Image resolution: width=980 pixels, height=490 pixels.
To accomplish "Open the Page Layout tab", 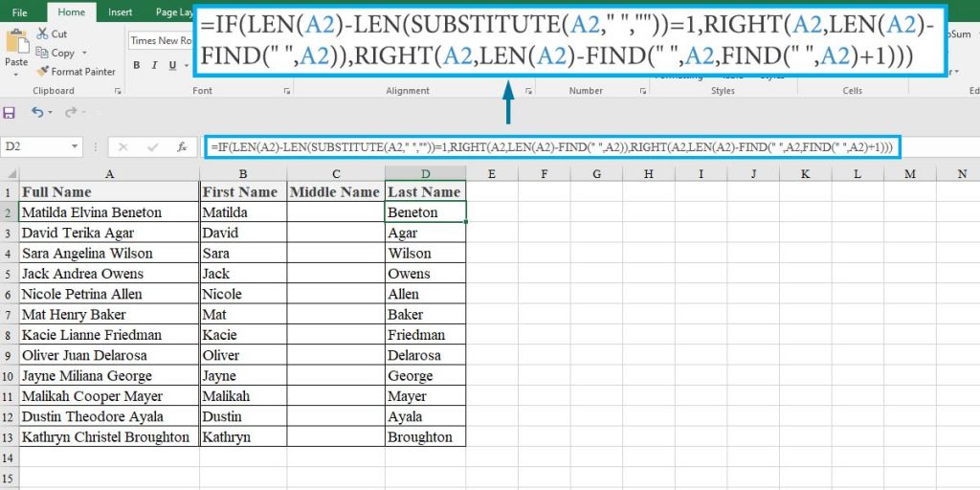I will coord(173,11).
